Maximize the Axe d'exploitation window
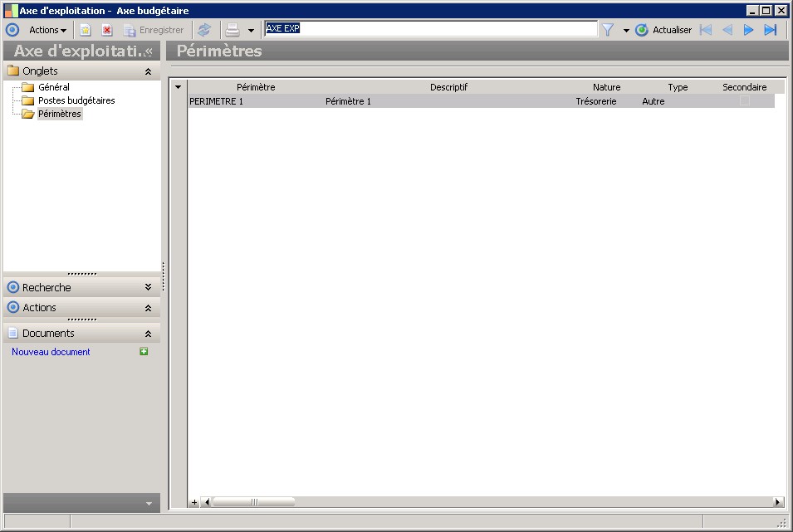This screenshot has width=793, height=532. [766, 11]
